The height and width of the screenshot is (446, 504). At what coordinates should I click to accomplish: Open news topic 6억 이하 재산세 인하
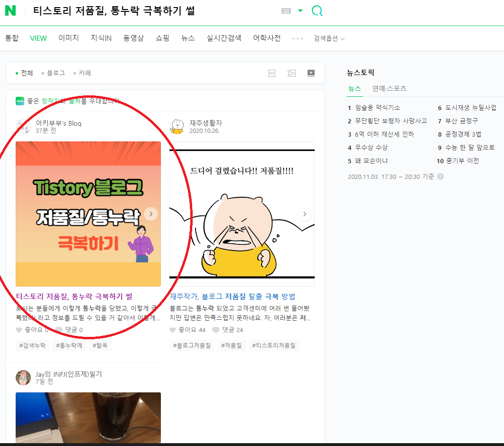click(384, 134)
